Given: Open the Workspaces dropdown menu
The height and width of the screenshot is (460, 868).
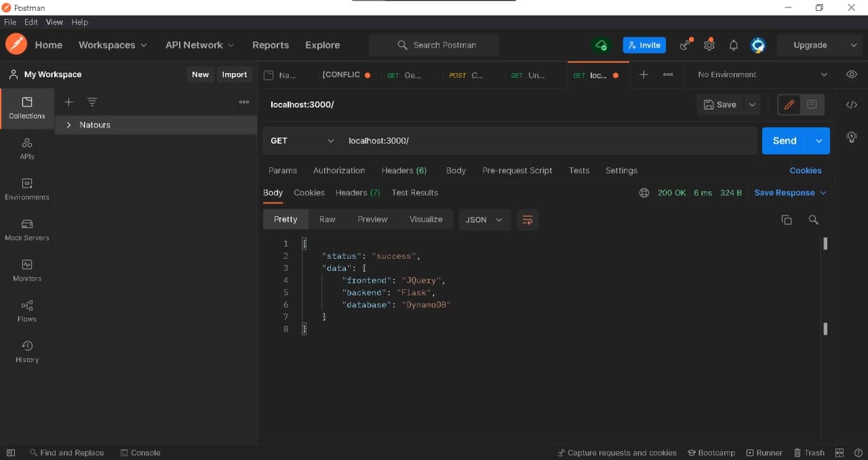Looking at the screenshot, I should pyautogui.click(x=113, y=45).
